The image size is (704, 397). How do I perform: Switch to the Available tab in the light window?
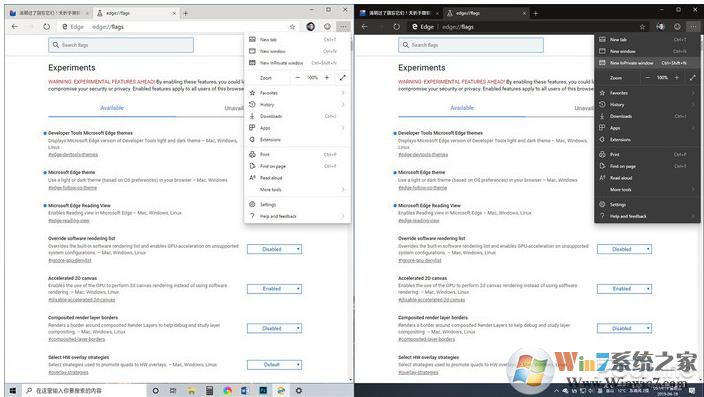pos(112,108)
